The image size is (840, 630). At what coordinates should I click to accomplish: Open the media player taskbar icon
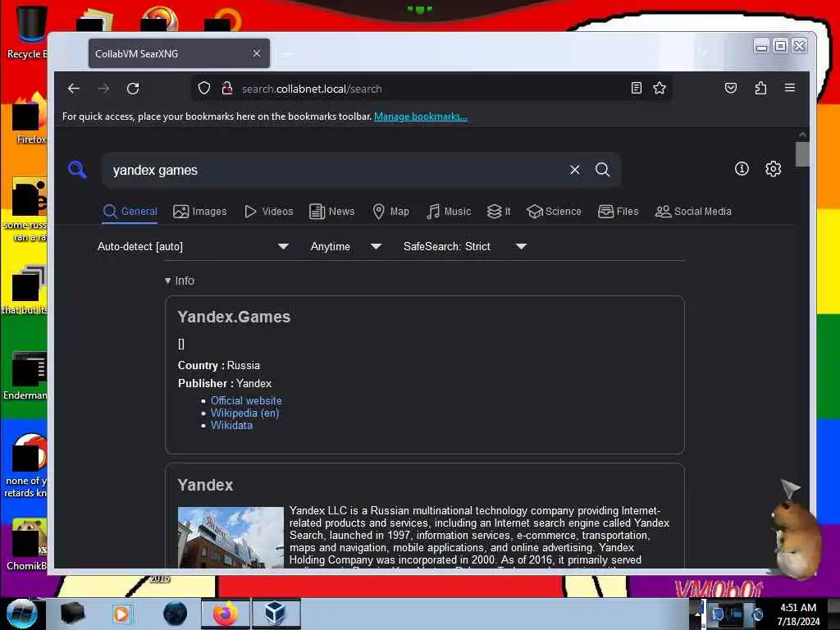[121, 614]
